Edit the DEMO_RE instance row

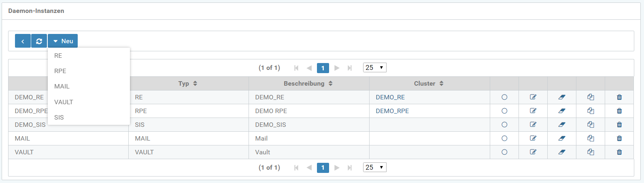pyautogui.click(x=533, y=97)
